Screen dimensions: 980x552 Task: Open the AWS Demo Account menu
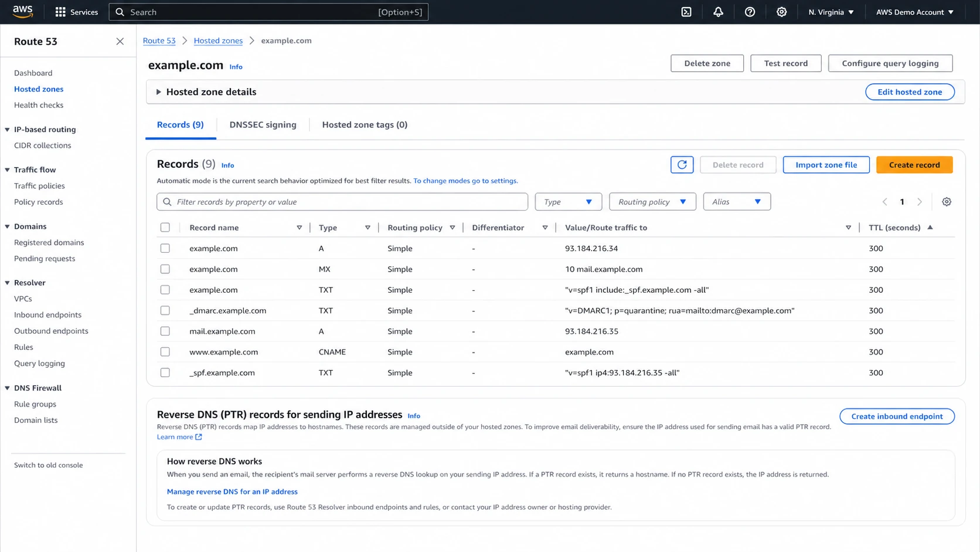pos(914,12)
